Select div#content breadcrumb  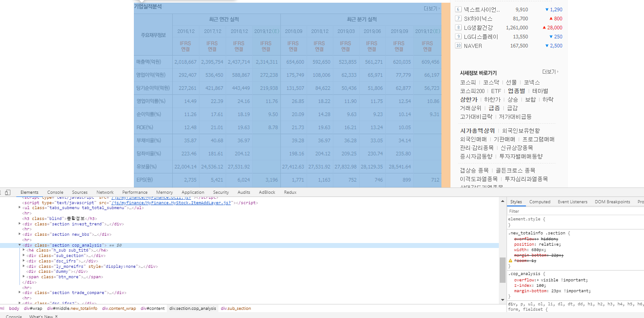152,309
